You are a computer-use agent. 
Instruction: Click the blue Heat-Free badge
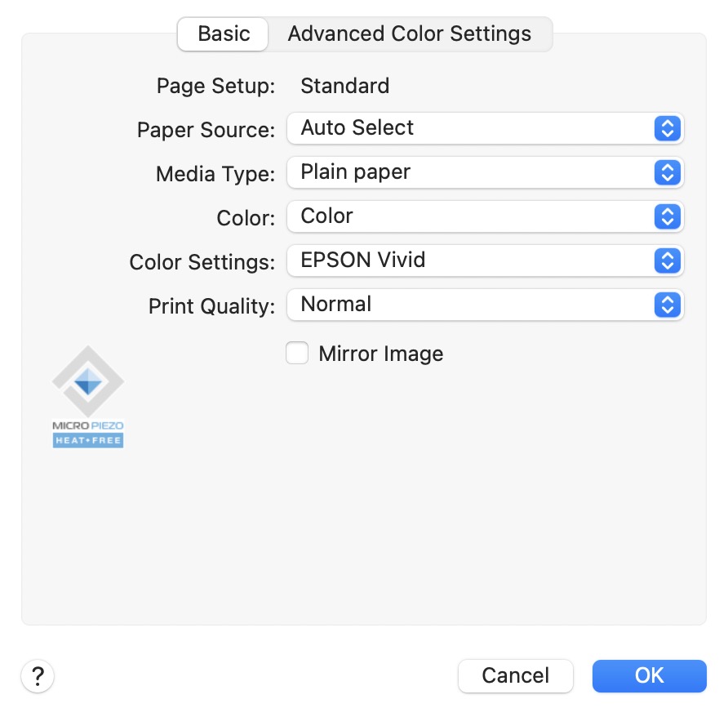point(88,441)
